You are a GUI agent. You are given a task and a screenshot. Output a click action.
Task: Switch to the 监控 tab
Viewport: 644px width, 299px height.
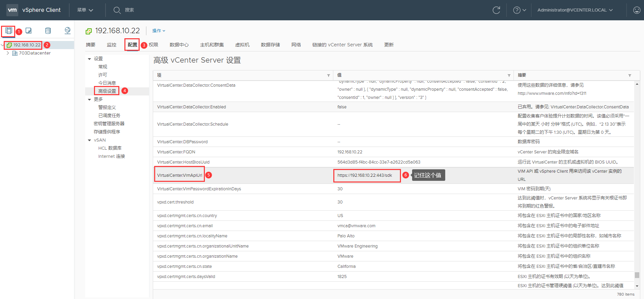[112, 45]
